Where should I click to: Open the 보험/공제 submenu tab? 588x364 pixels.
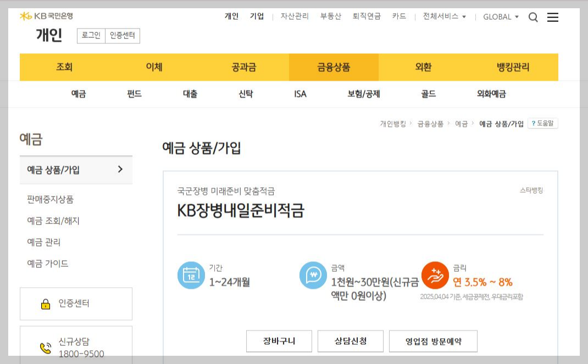pos(363,94)
